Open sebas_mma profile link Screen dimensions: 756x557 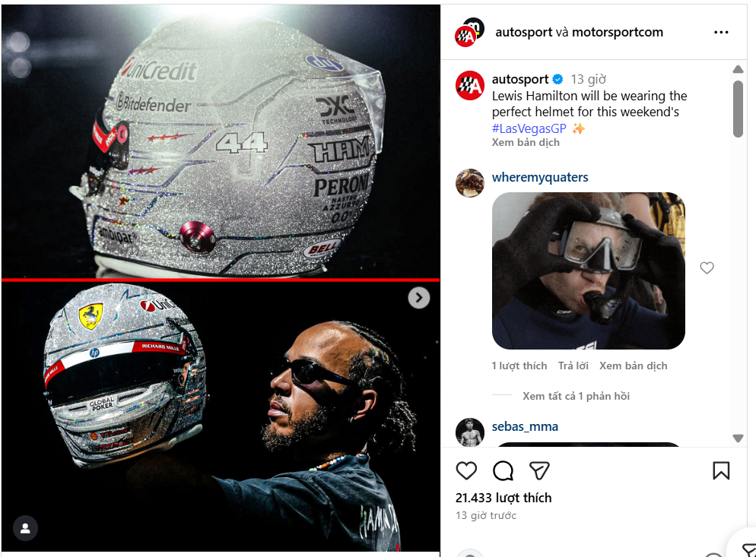(x=525, y=426)
